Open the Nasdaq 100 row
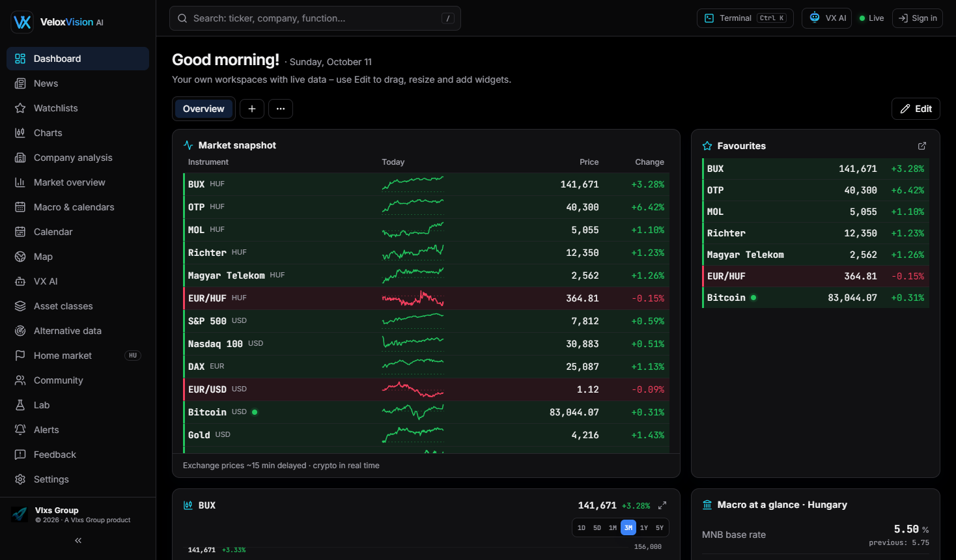 pyautogui.click(x=426, y=344)
